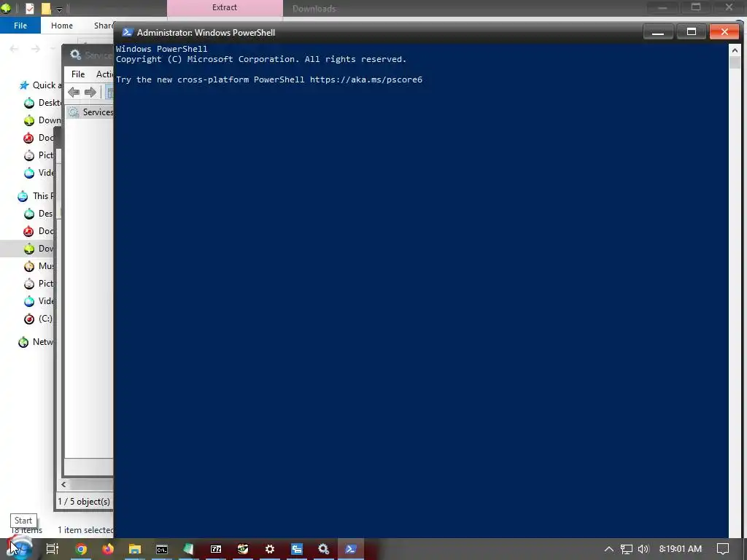Viewport: 747px width, 560px height.
Task: Select Network in the navigation pane
Action: 36,342
